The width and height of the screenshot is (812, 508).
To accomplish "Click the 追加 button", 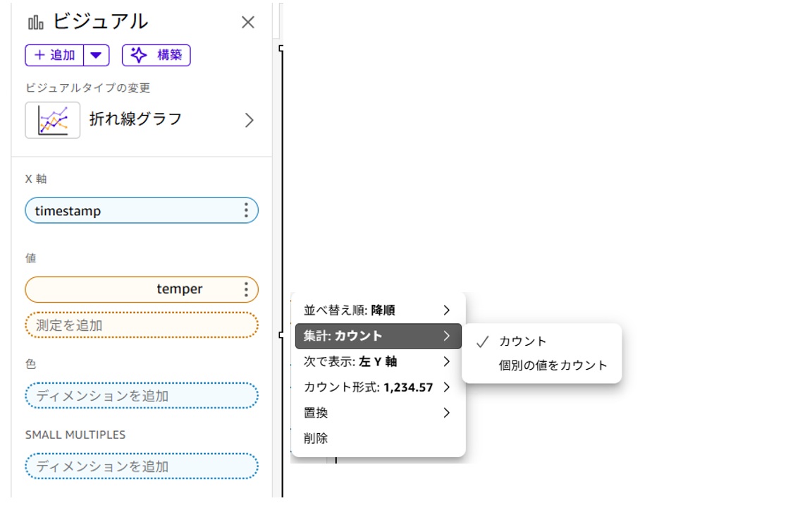I will pos(55,55).
